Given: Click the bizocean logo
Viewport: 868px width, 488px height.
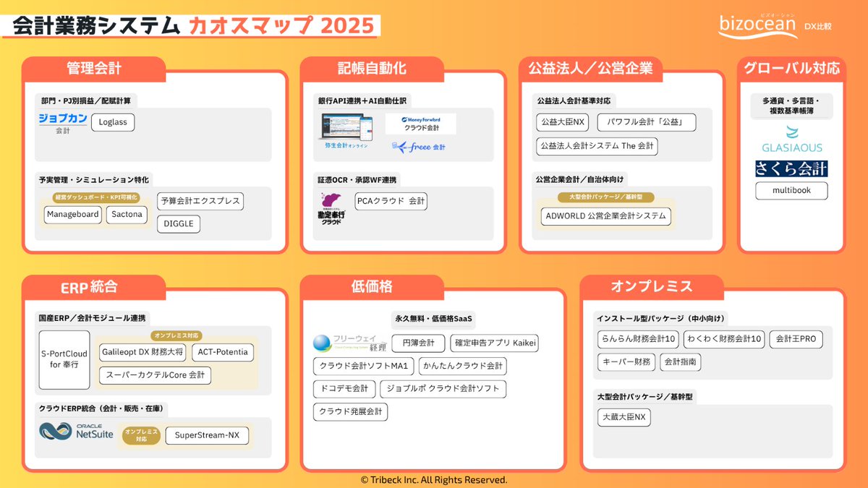Looking at the screenshot, I should (759, 25).
